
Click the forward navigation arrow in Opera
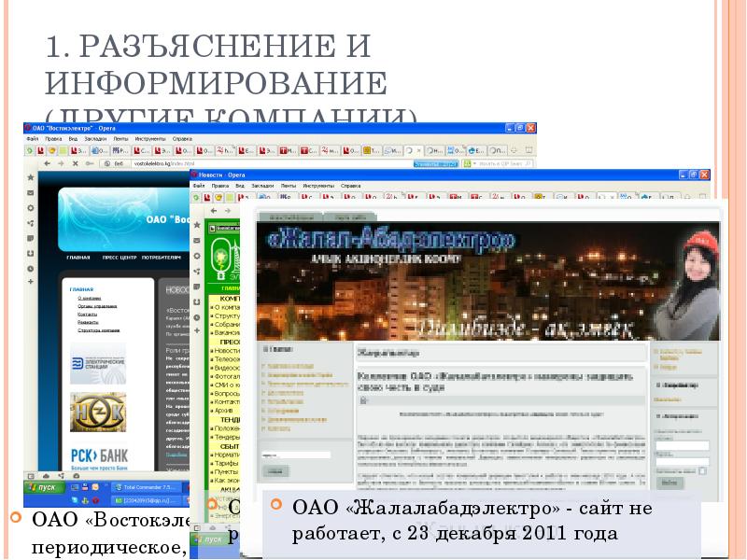pos(62,163)
